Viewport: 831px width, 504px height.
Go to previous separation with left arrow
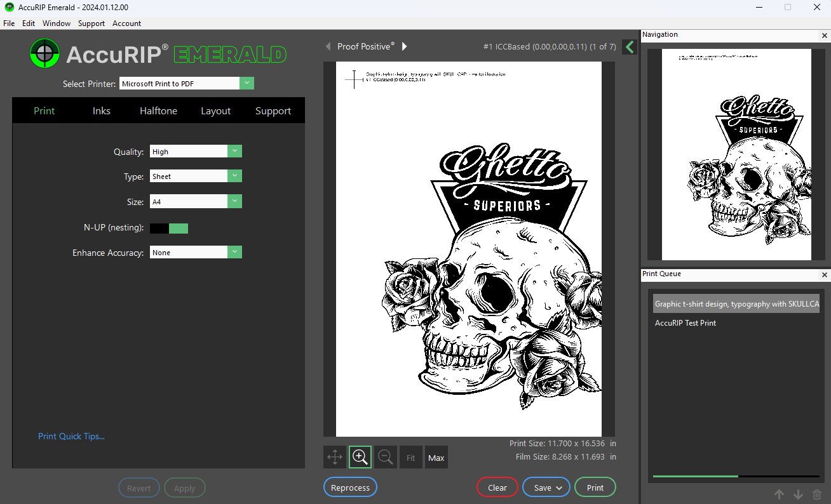(x=328, y=46)
